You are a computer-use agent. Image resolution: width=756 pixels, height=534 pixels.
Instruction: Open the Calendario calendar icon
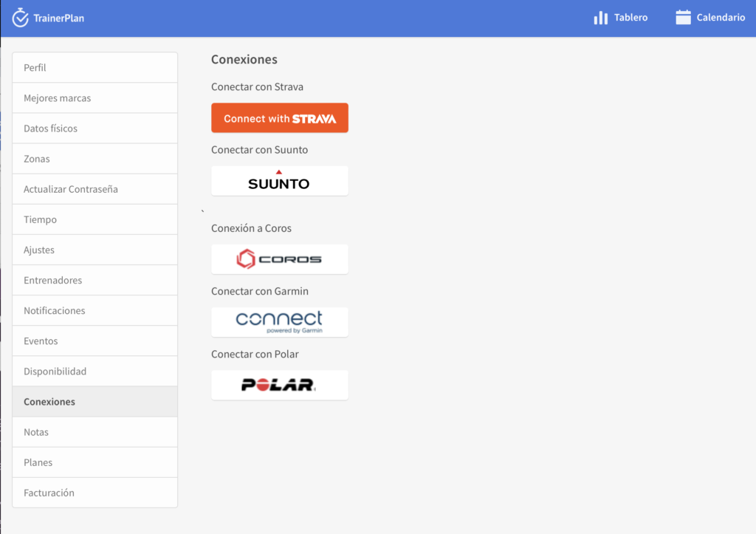click(683, 18)
